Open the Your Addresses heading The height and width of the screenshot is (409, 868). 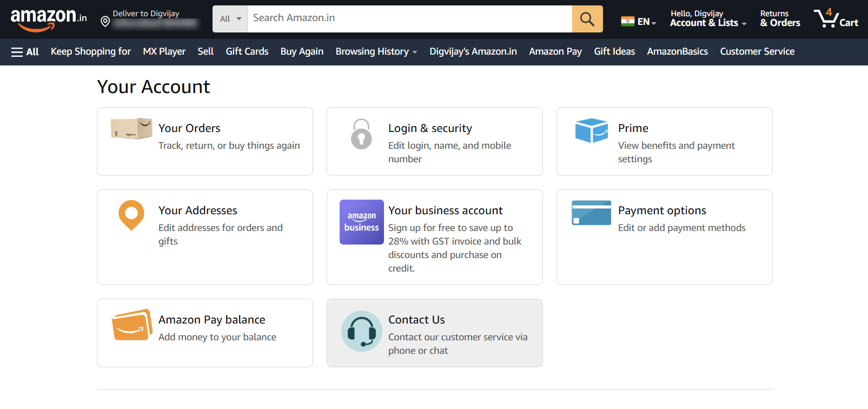coord(198,210)
